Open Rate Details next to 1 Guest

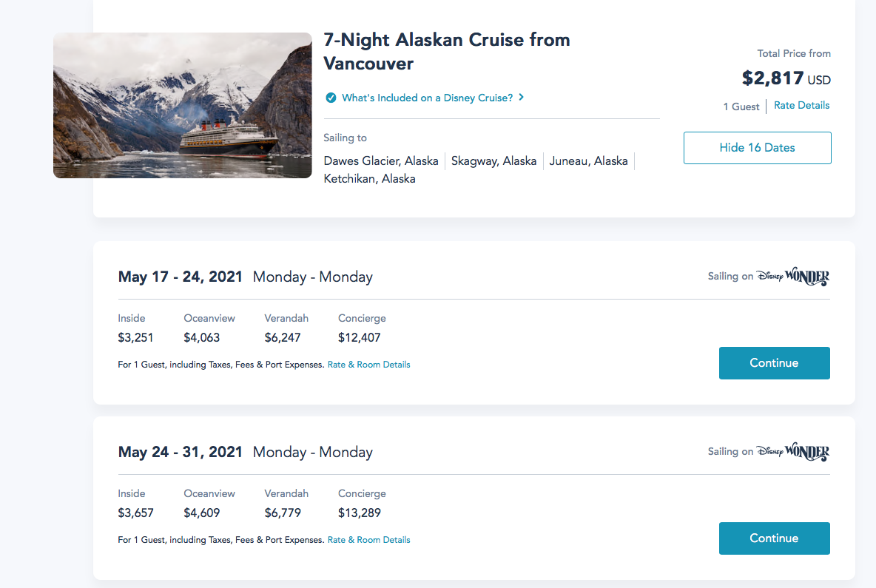[x=801, y=106]
